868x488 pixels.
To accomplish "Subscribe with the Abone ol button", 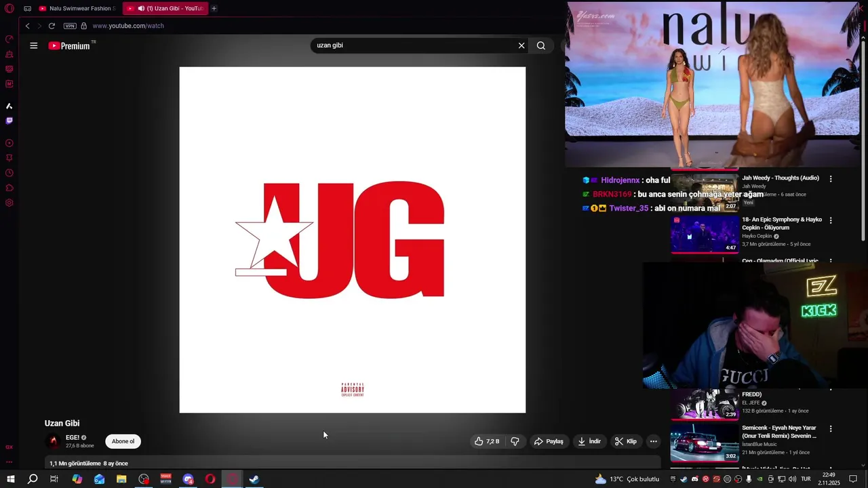I will point(123,442).
